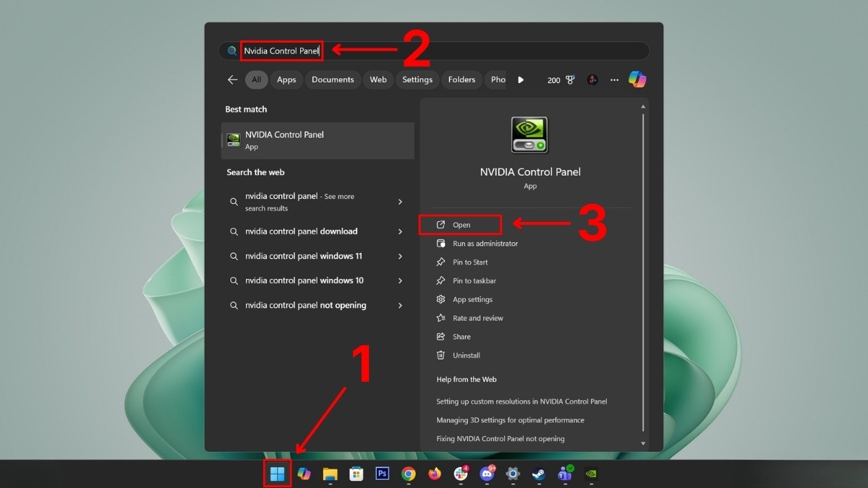868x488 pixels.
Task: Switch to the Settings filter tab
Action: (417, 80)
